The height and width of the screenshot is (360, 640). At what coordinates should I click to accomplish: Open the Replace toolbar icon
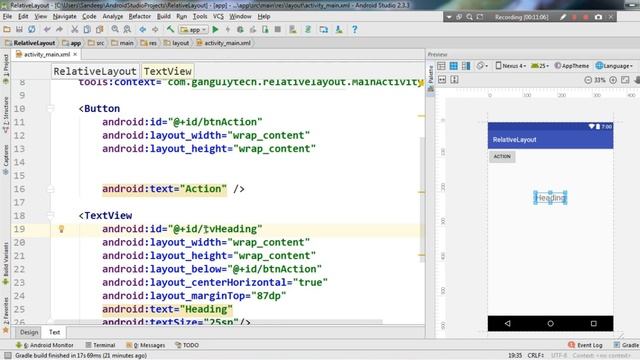click(127, 29)
